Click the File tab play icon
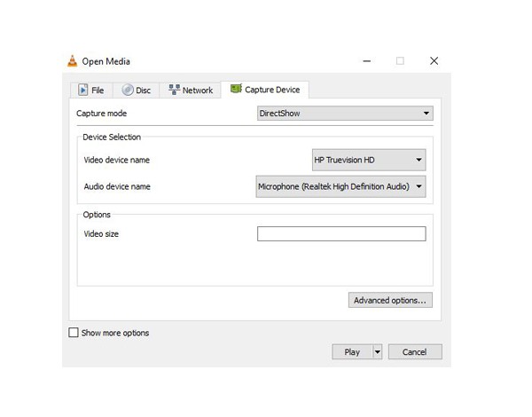The image size is (532, 417). coord(83,90)
